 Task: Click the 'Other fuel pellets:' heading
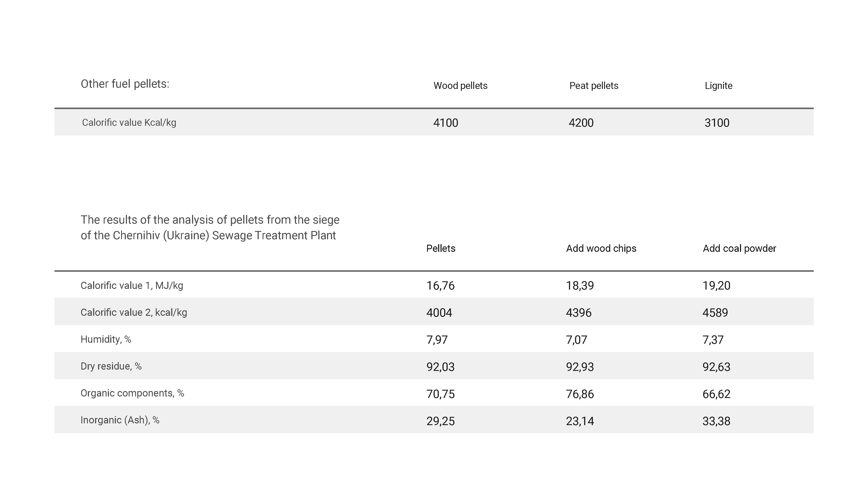pyautogui.click(x=125, y=84)
